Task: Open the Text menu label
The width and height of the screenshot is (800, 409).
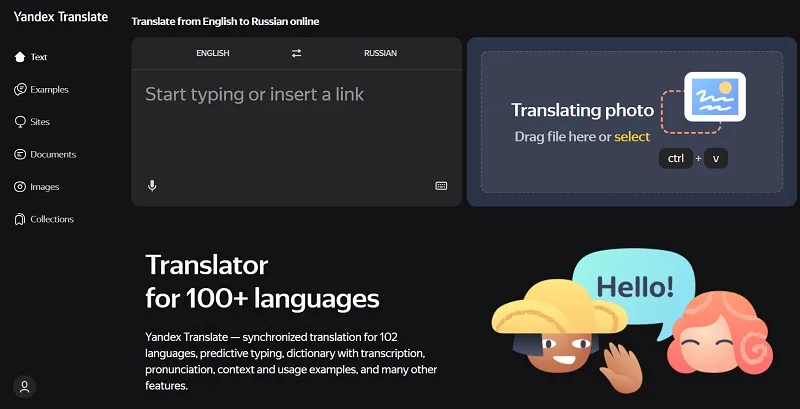Action: [x=39, y=57]
